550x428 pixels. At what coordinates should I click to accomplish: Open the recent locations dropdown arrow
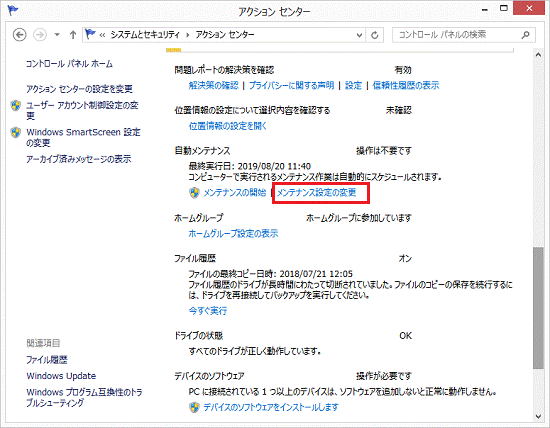57,35
